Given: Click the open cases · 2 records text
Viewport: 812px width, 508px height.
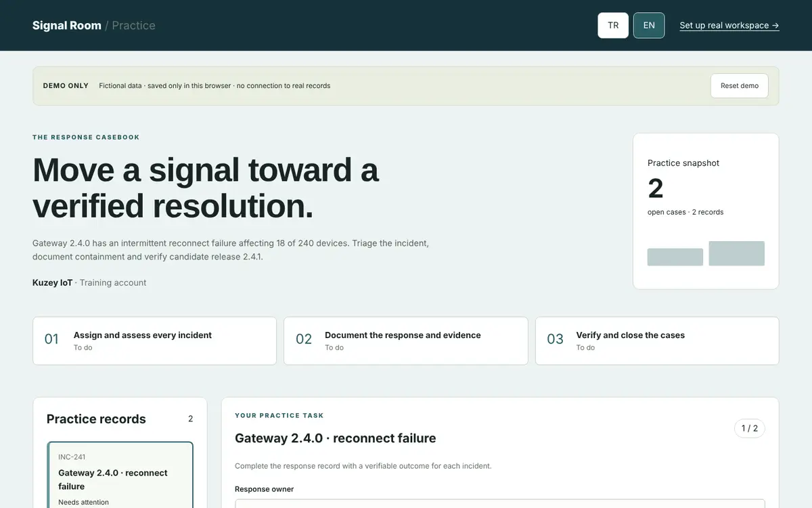Looking at the screenshot, I should coord(685,212).
